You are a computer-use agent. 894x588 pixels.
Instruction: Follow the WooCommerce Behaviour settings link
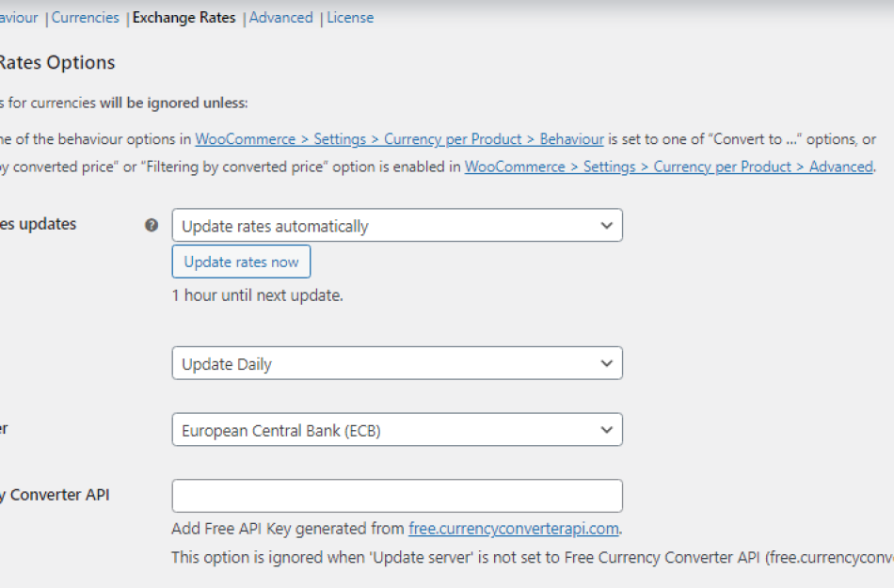(x=399, y=138)
